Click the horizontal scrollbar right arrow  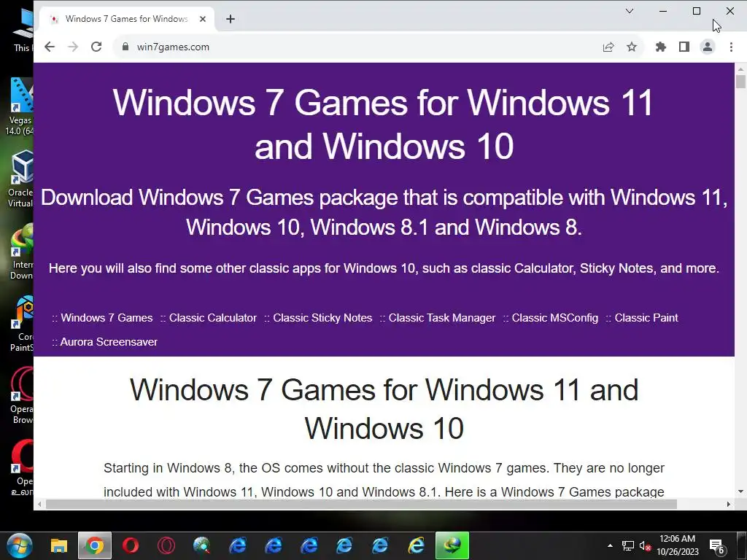729,504
